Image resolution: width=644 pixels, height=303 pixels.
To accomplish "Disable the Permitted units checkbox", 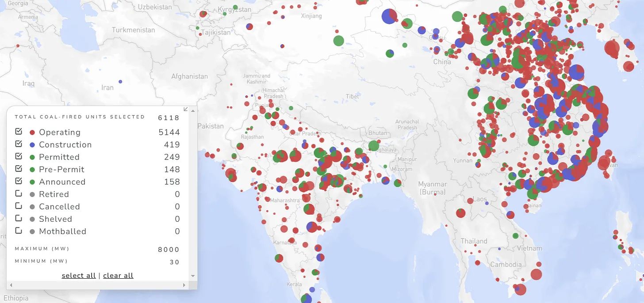I will click(19, 156).
